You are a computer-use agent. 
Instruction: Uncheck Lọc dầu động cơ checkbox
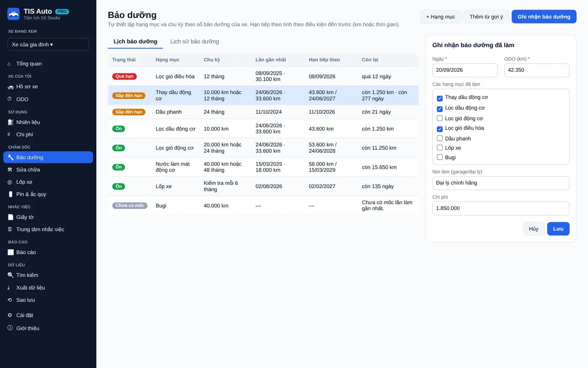coord(440,109)
